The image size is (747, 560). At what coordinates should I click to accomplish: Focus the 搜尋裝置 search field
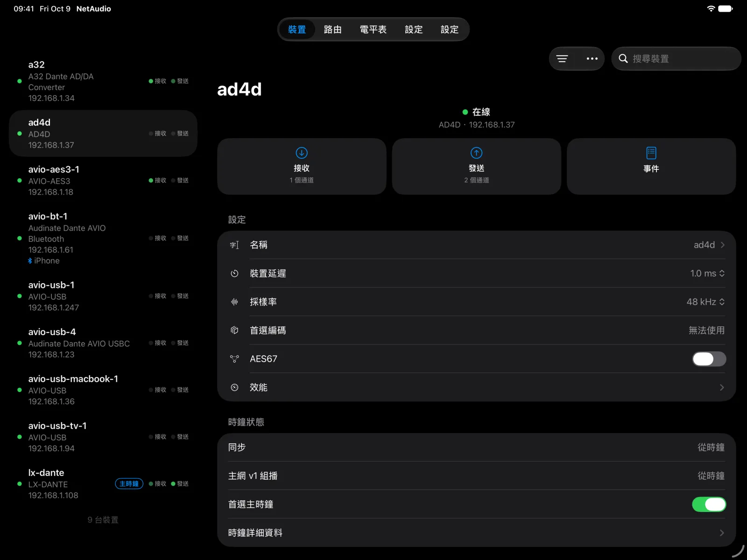tap(676, 59)
